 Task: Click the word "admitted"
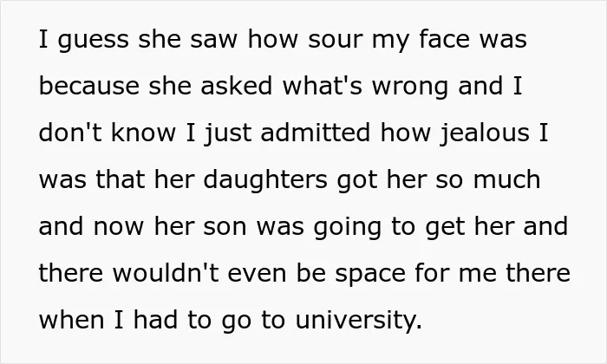[315, 133]
